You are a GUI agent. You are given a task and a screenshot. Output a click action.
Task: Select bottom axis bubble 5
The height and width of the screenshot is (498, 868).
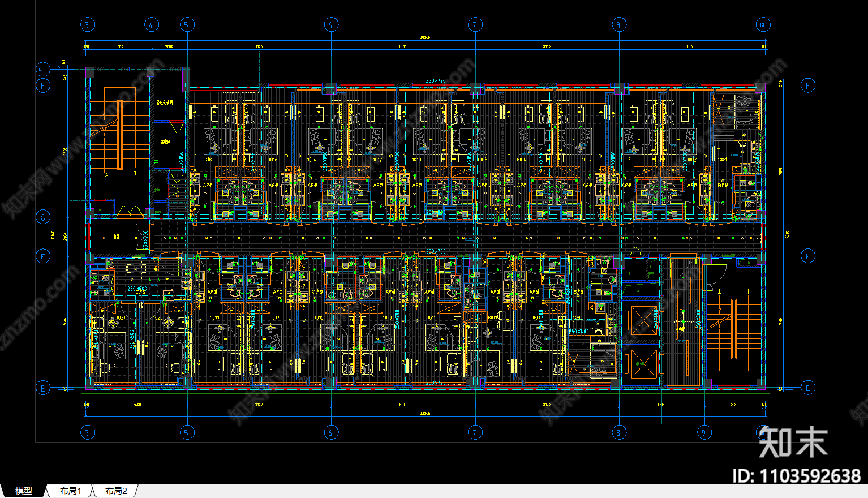click(187, 433)
